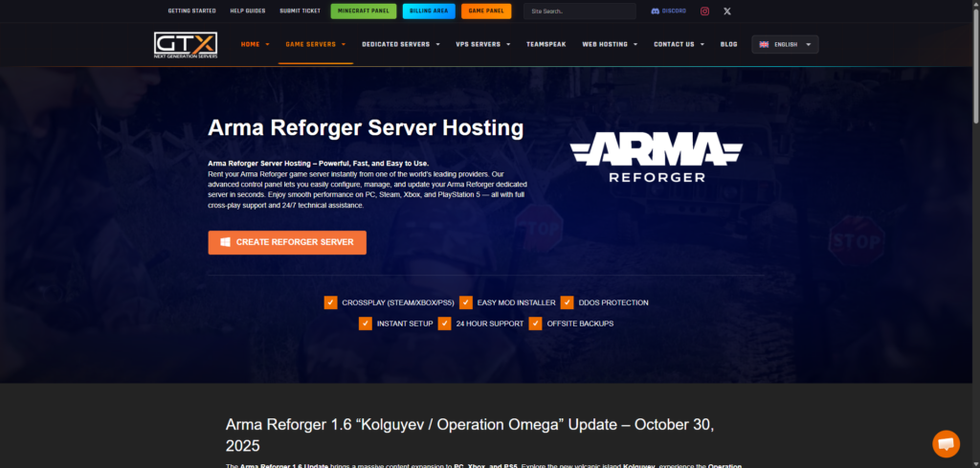Toggle the DDoS Protection checkmark
Image resolution: width=980 pixels, height=468 pixels.
pos(567,302)
